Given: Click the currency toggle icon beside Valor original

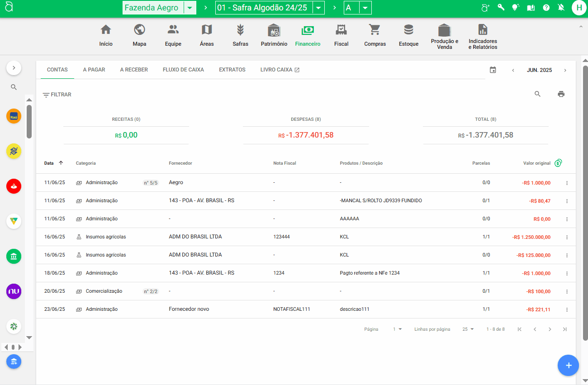Looking at the screenshot, I should point(558,163).
